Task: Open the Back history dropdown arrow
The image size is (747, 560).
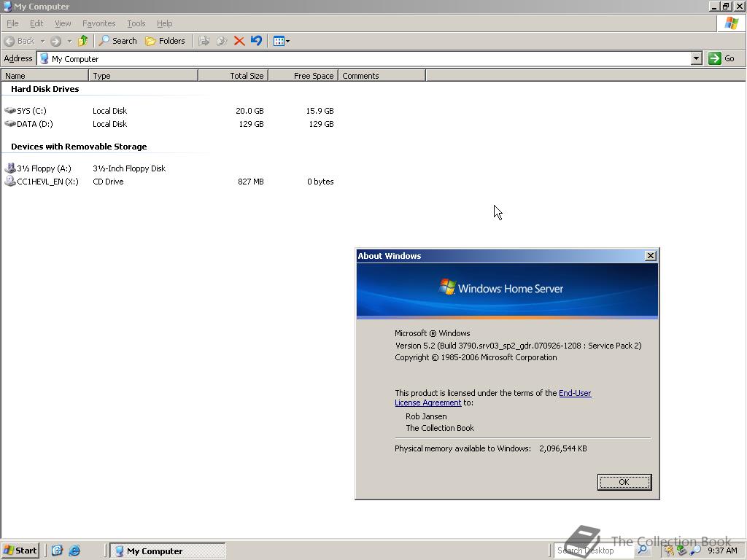Action: tap(42, 42)
